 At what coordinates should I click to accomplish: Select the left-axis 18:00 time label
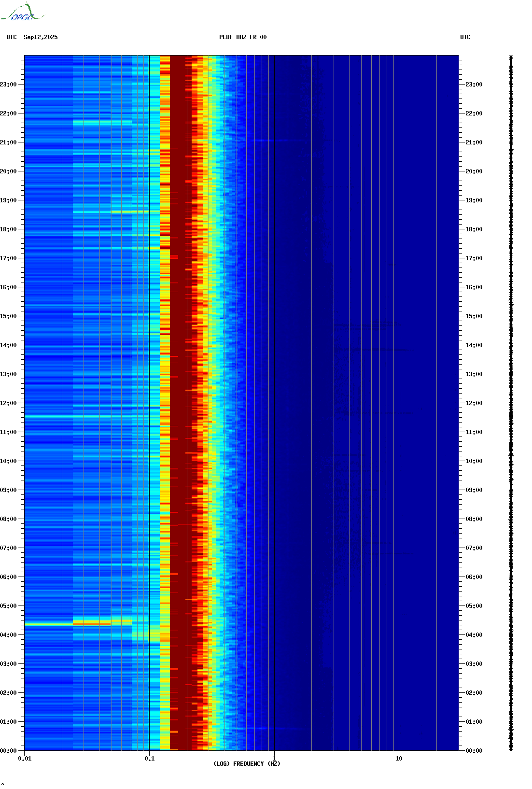point(8,229)
